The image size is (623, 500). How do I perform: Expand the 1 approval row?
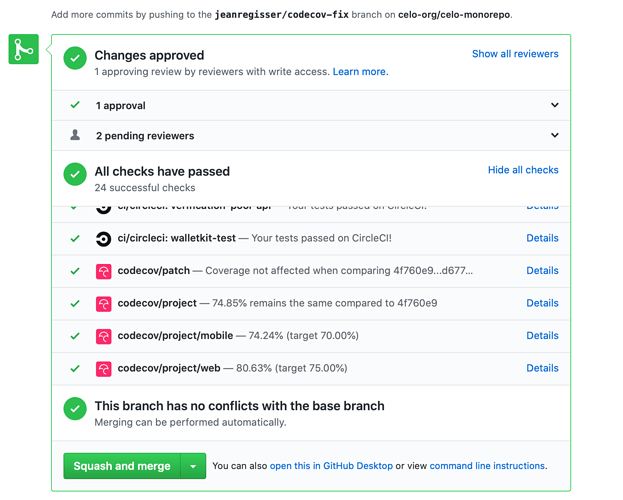coord(554,105)
